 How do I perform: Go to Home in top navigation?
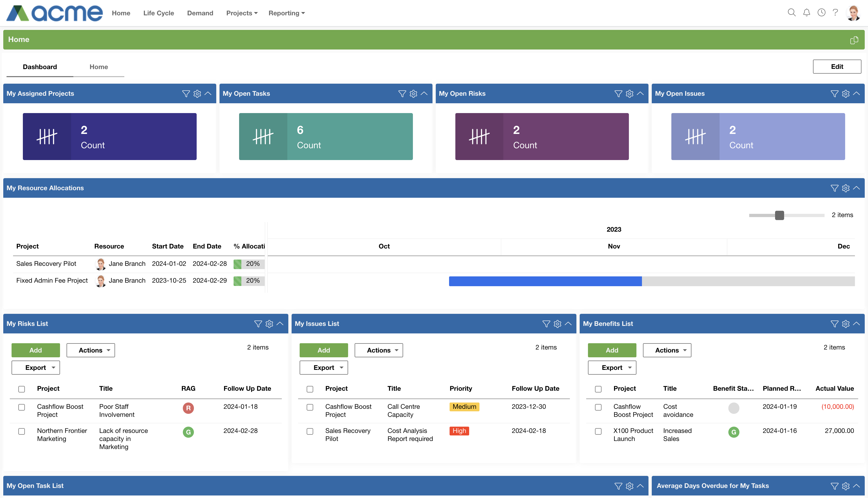(121, 13)
